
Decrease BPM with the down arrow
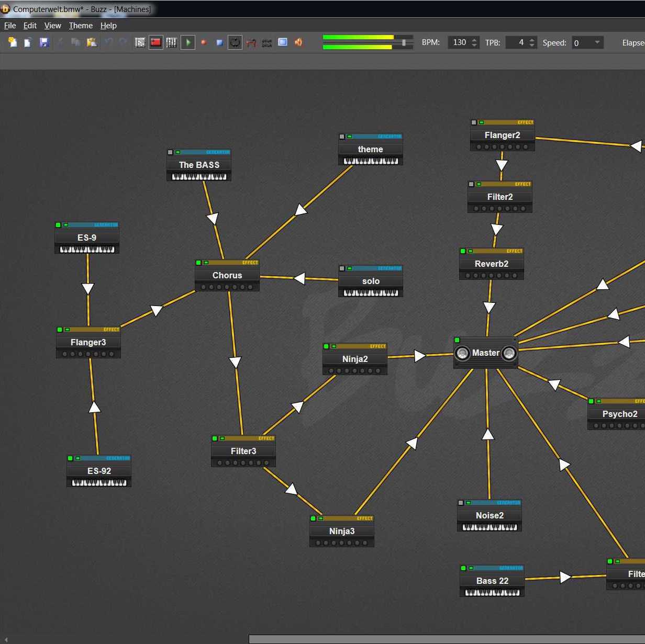point(474,46)
